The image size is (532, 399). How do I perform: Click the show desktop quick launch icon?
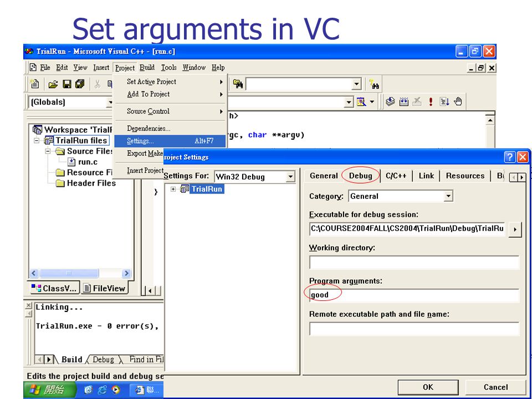[88, 390]
